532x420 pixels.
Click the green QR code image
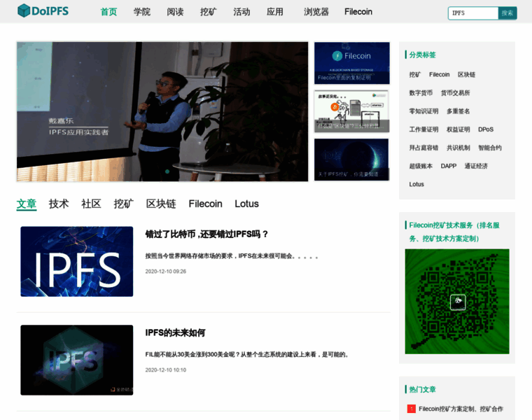(456, 301)
